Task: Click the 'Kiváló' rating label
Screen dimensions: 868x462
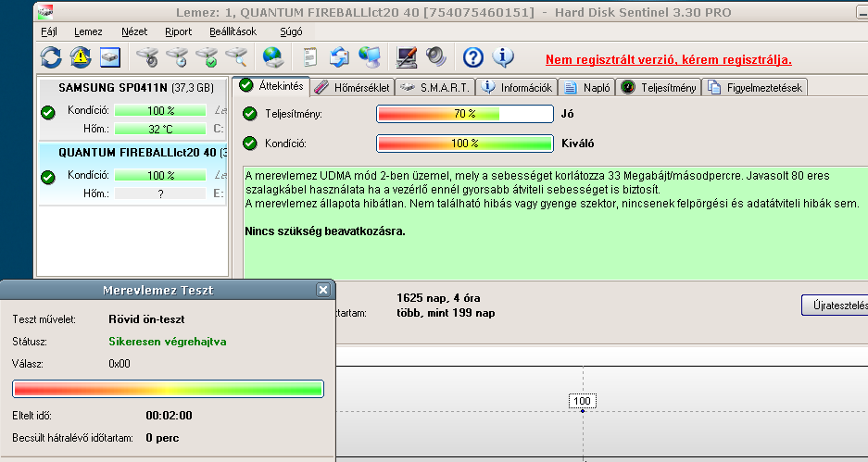Action: (577, 144)
